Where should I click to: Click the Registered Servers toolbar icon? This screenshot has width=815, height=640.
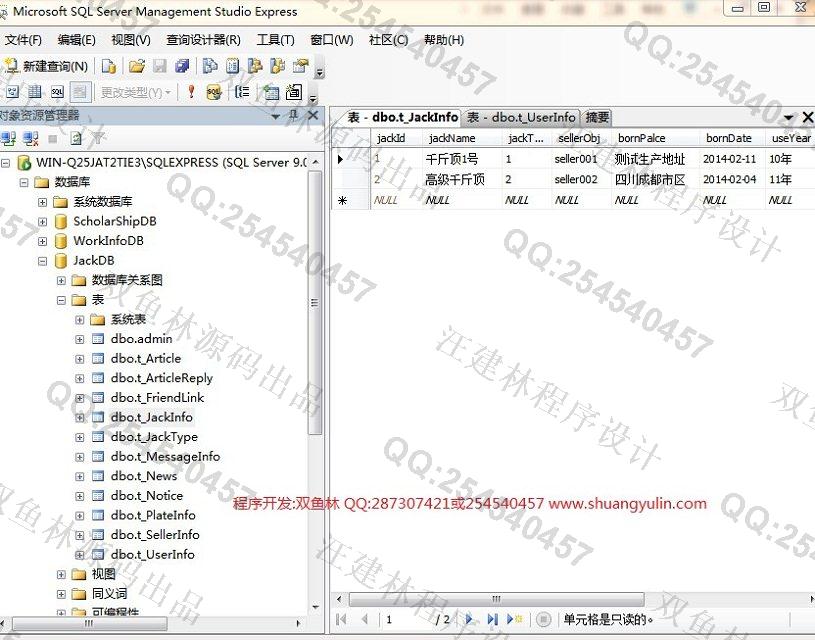(x=210, y=66)
